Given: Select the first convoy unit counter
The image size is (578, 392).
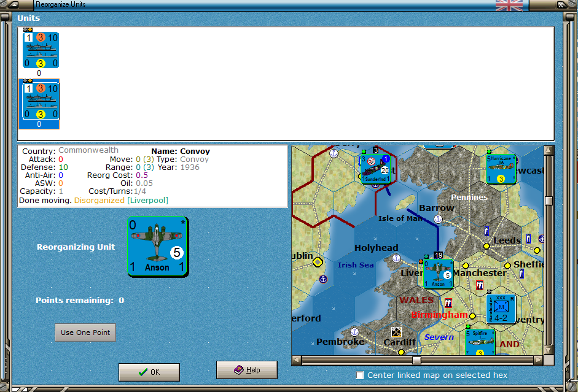Looking at the screenshot, I should click(x=41, y=50).
